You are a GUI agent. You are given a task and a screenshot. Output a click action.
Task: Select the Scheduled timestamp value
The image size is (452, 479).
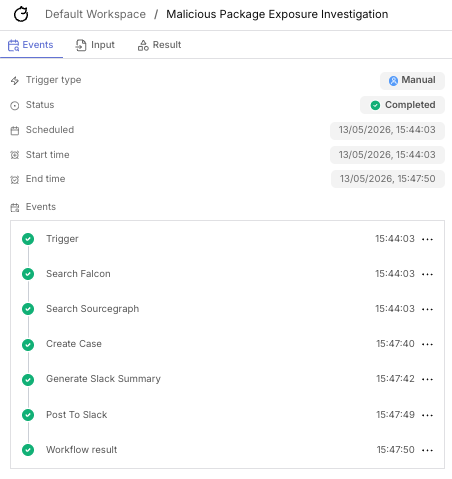(387, 130)
